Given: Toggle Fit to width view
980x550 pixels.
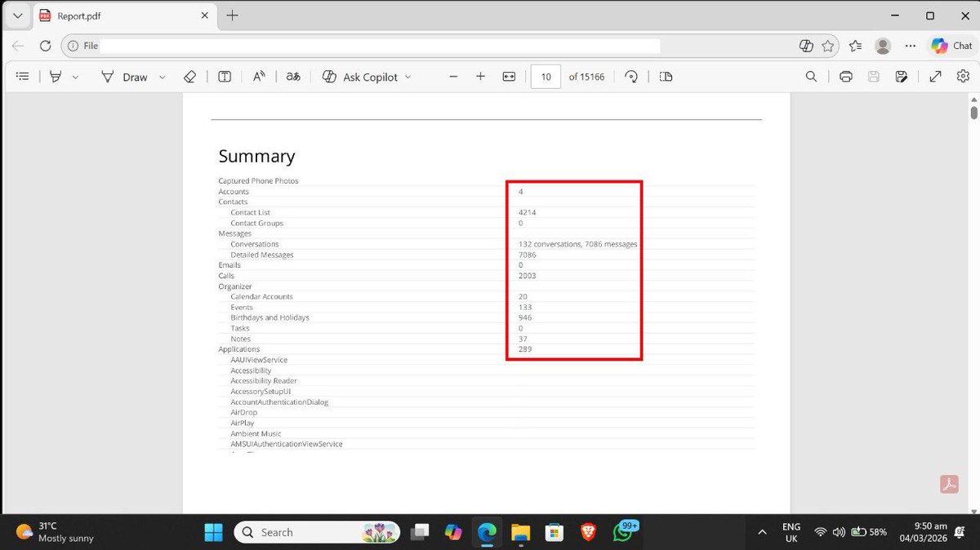Looking at the screenshot, I should tap(509, 77).
